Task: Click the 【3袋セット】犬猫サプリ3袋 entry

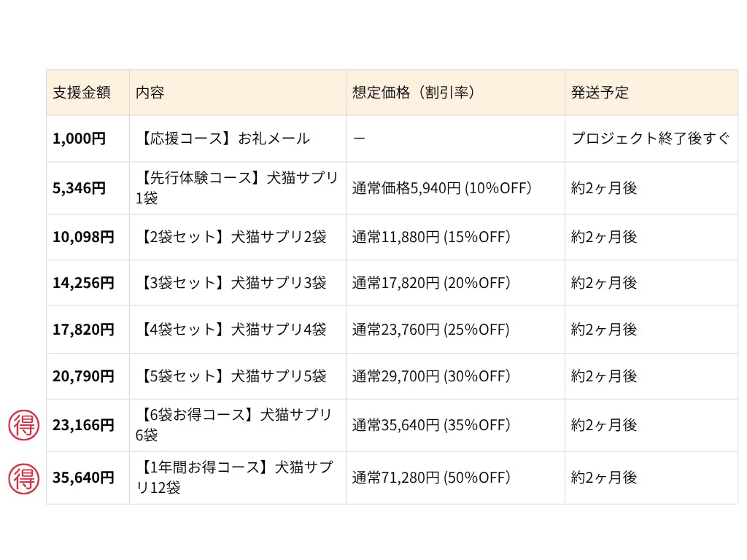Action: pos(231,283)
